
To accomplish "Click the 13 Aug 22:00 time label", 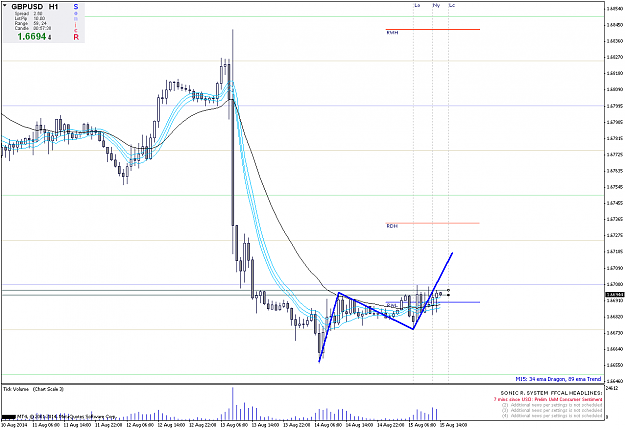I will tap(297, 425).
